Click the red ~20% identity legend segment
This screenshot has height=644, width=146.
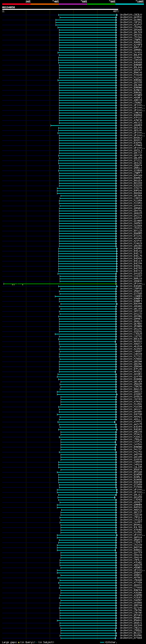pyautogui.click(x=16, y=4)
